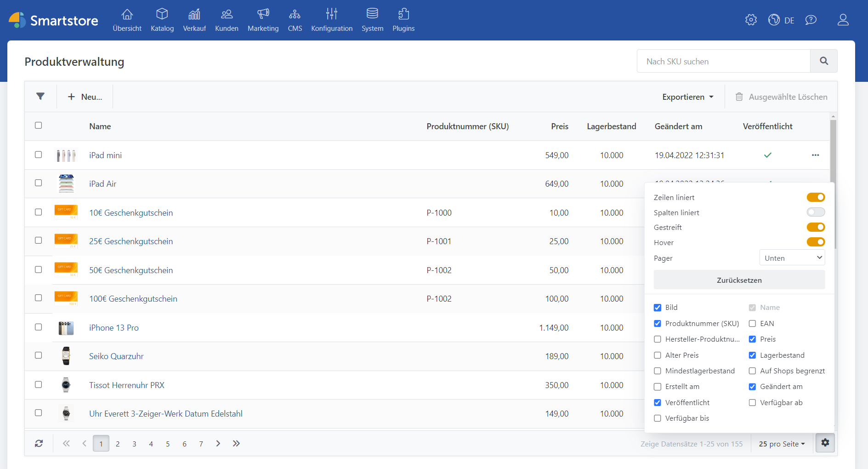Open the Pager position dropdown
The width and height of the screenshot is (868, 469).
click(792, 258)
